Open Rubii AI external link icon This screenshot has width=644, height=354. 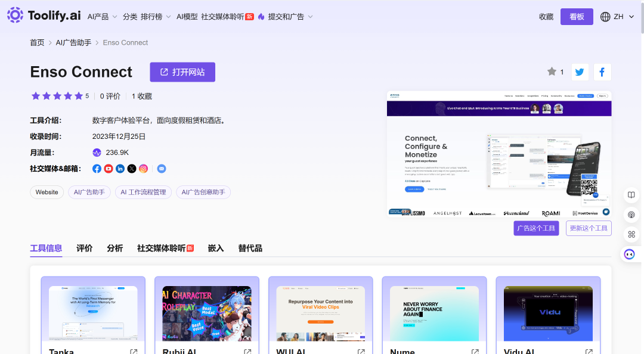247,352
